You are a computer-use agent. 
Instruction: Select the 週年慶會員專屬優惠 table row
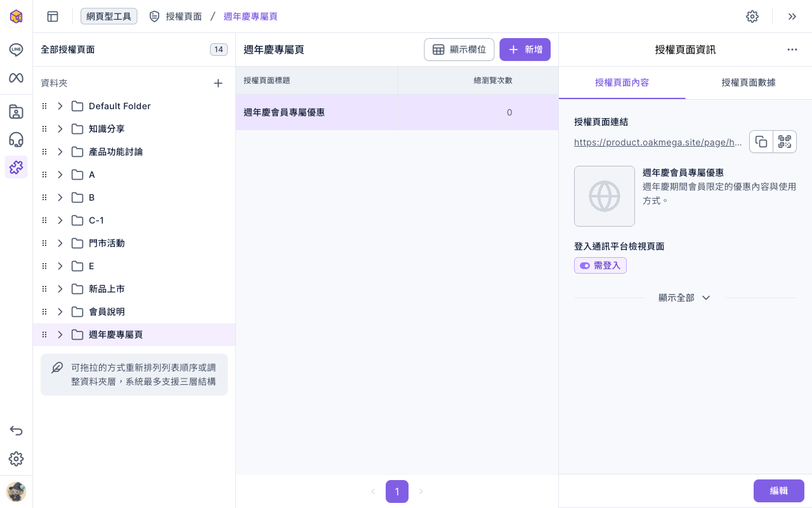[x=397, y=112]
